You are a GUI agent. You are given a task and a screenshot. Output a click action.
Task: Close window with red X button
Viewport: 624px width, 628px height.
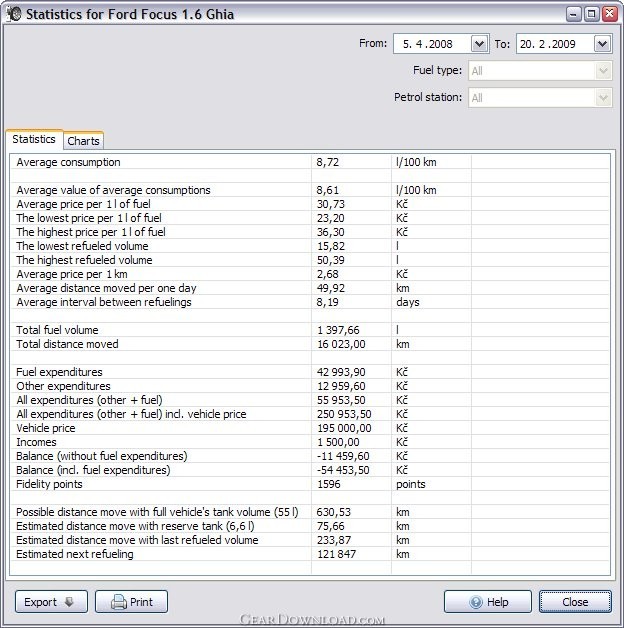click(610, 14)
